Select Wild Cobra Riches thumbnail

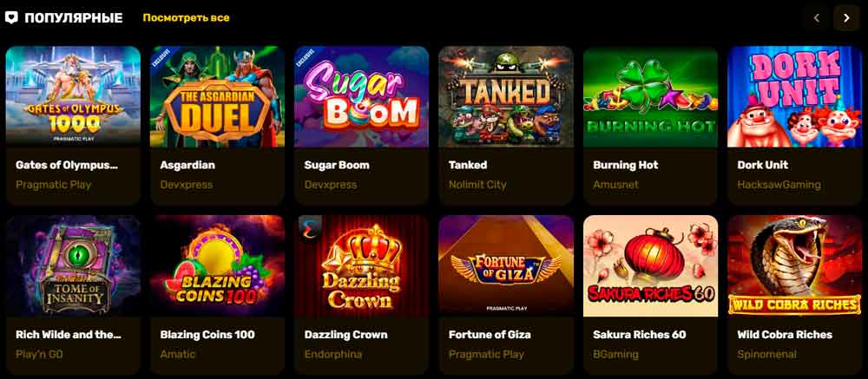(x=795, y=266)
